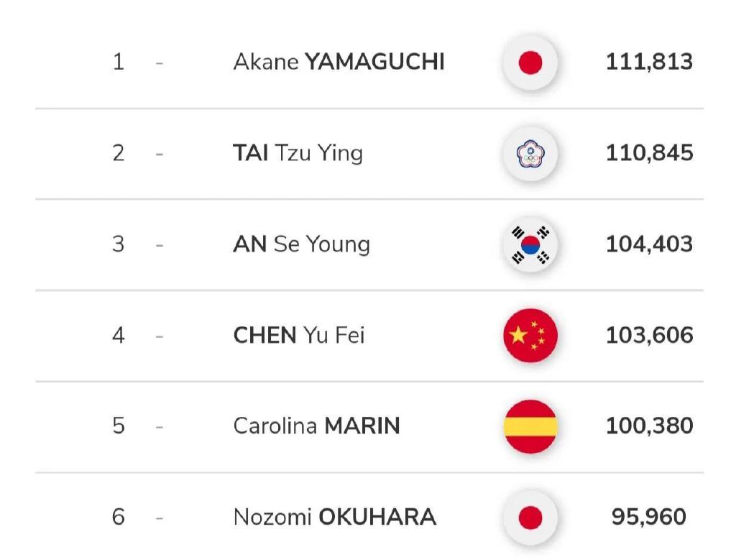Select AN Se Young name link
Screen dimensions: 736x560
[301, 244]
